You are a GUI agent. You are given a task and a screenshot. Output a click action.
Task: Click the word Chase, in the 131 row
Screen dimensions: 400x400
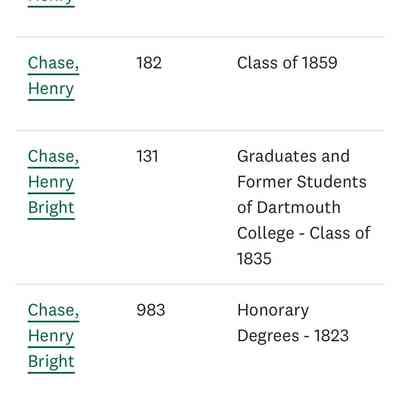pos(53,157)
